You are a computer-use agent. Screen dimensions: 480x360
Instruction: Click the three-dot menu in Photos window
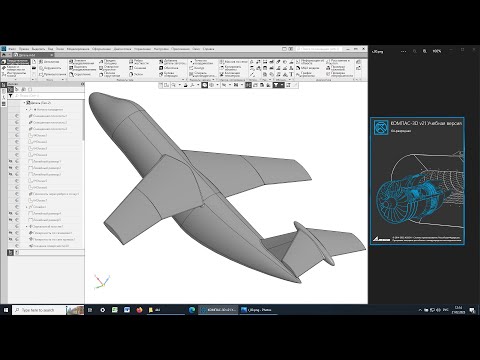pos(404,51)
